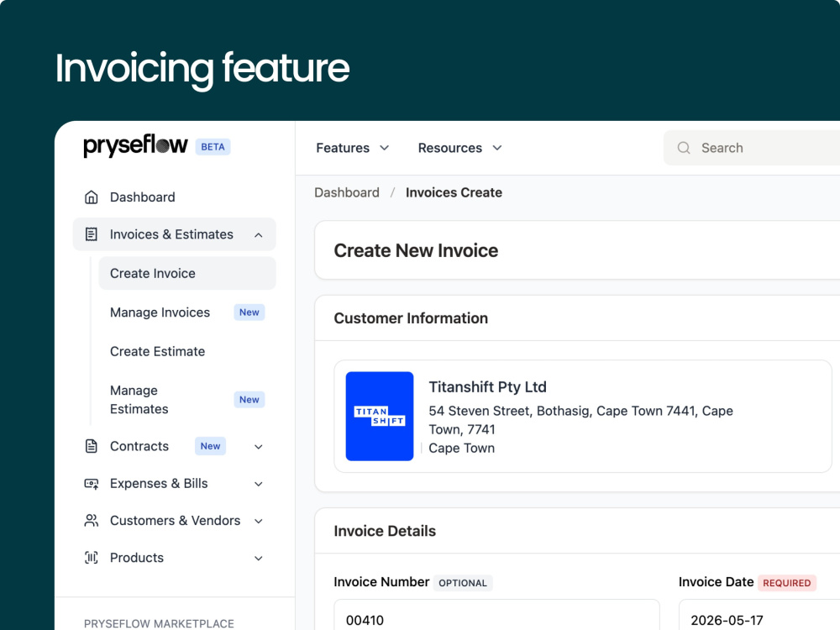Click the search magnifier icon

(x=684, y=148)
